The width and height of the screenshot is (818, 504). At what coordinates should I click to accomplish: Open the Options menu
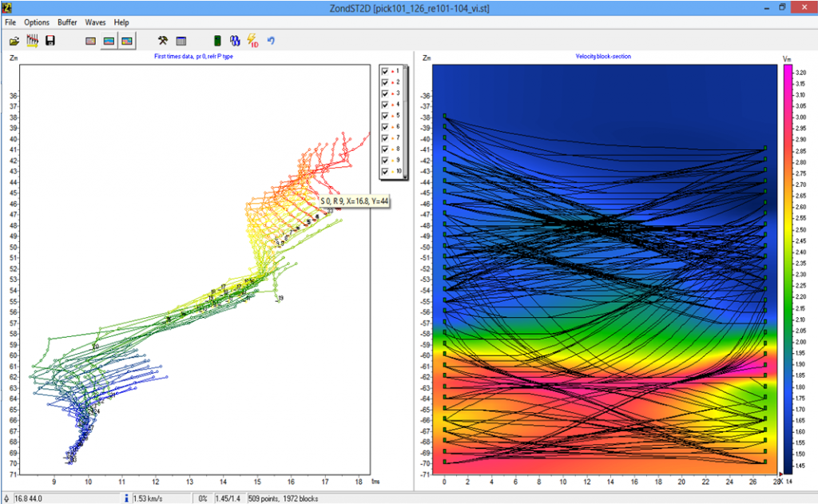[x=37, y=22]
